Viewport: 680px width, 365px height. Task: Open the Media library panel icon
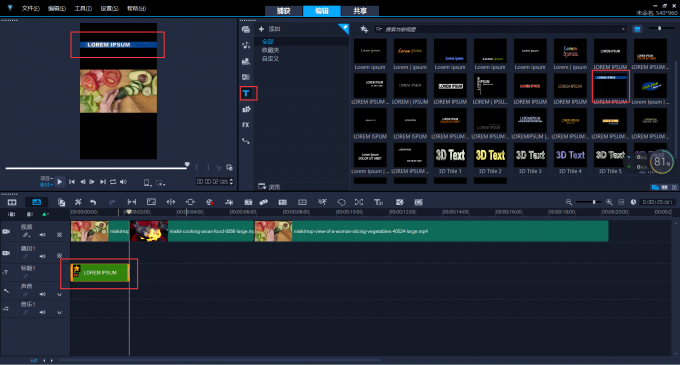tap(246, 29)
